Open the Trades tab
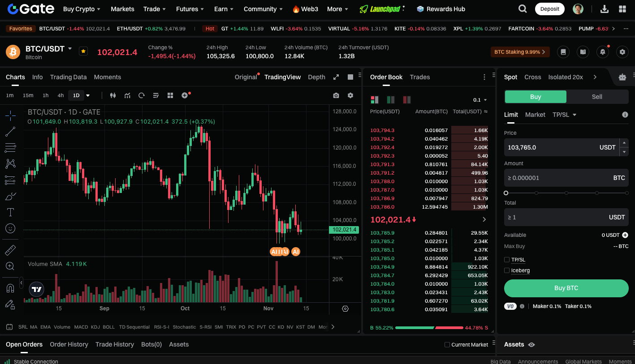The image size is (635, 364). (420, 77)
